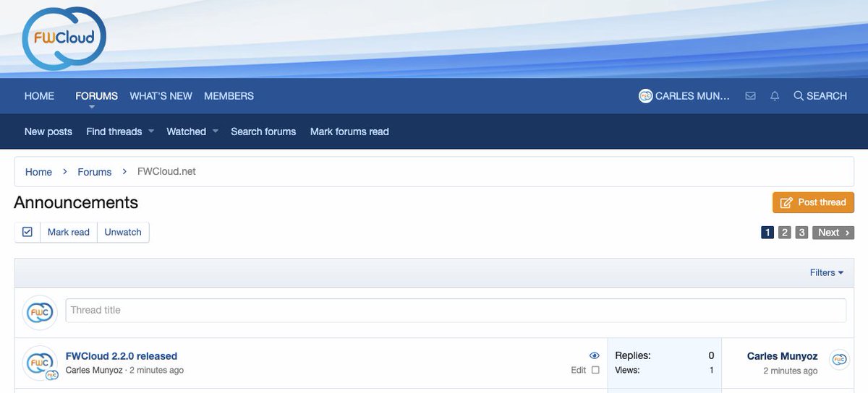This screenshot has height=393, width=868.
Task: Click the Carles Mun… user avatar icon
Action: click(645, 96)
